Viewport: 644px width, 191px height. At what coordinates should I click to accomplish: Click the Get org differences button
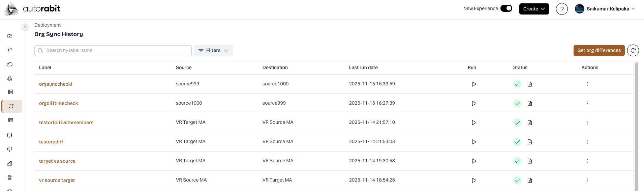click(x=599, y=50)
